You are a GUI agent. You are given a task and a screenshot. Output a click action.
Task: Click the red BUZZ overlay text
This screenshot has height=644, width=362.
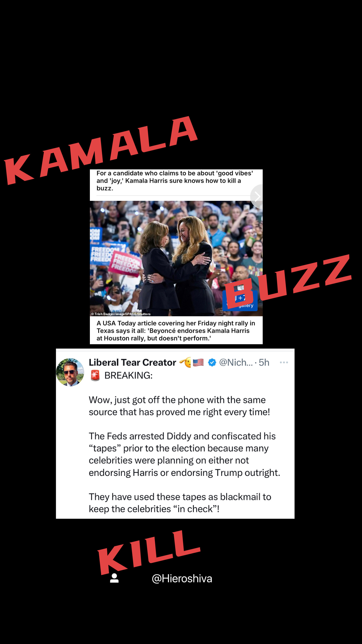288,281
